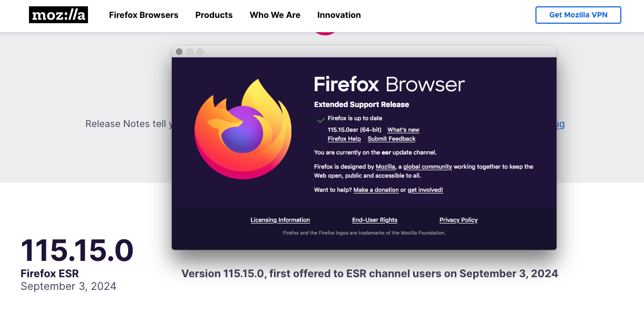Viewport: 644px width, 312px height.
Task: Open the End-User Rights link
Action: point(375,220)
